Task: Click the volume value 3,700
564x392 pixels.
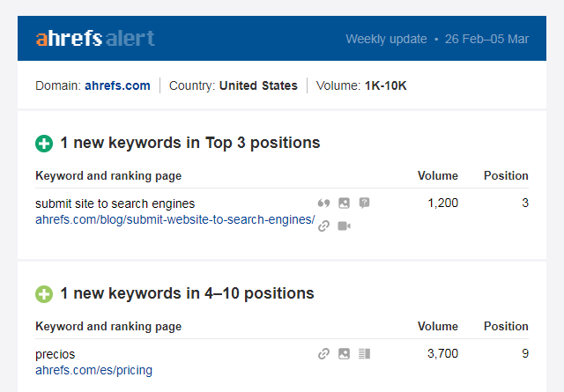Action: click(442, 354)
